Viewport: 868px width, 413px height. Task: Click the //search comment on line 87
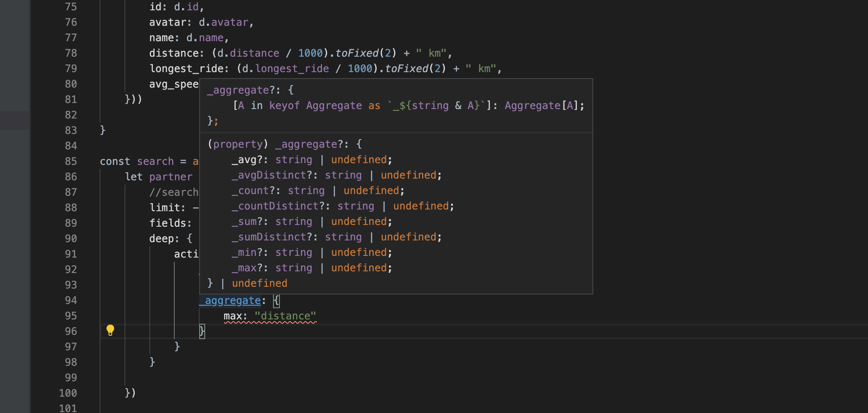pos(174,192)
